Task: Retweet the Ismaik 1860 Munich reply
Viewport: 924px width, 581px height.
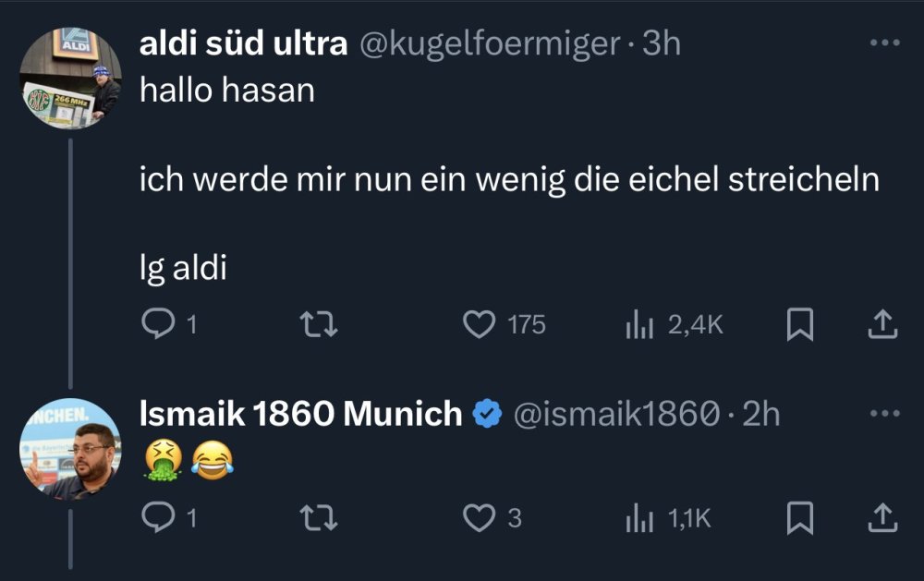Action: tap(320, 518)
